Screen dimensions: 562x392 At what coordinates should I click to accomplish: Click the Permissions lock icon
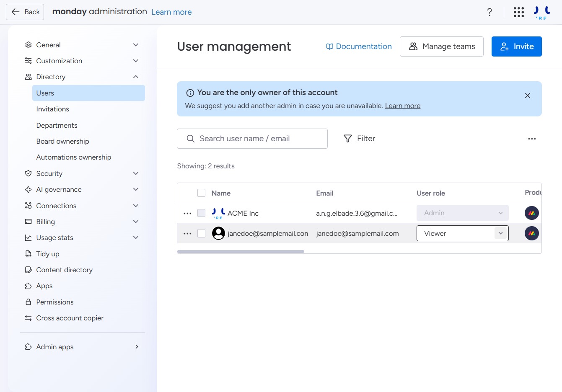[x=28, y=302]
